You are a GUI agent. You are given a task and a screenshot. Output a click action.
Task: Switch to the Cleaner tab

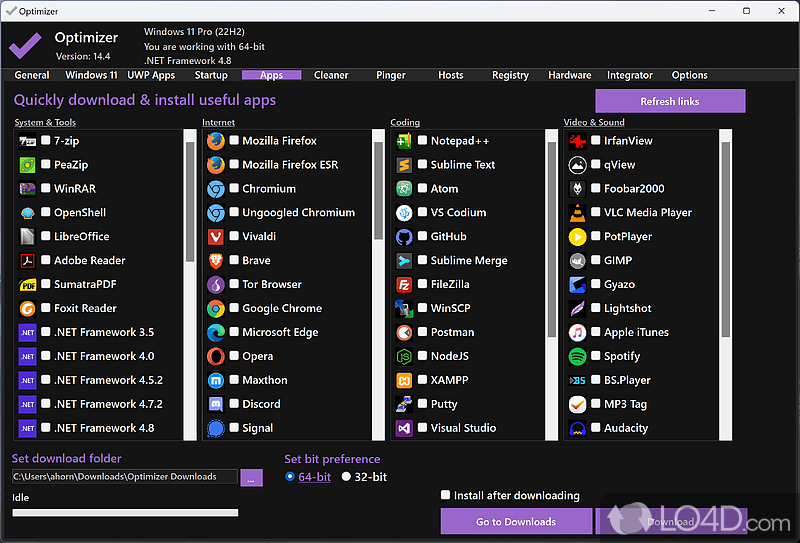[x=331, y=75]
